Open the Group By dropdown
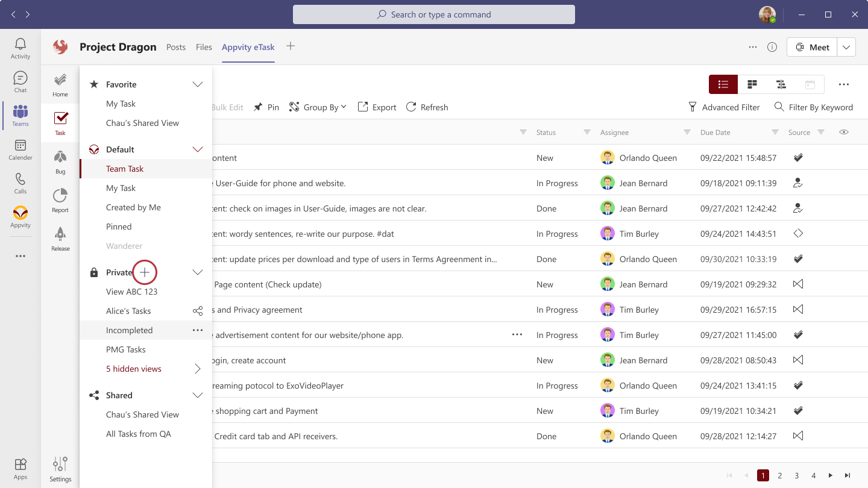 [x=318, y=107]
